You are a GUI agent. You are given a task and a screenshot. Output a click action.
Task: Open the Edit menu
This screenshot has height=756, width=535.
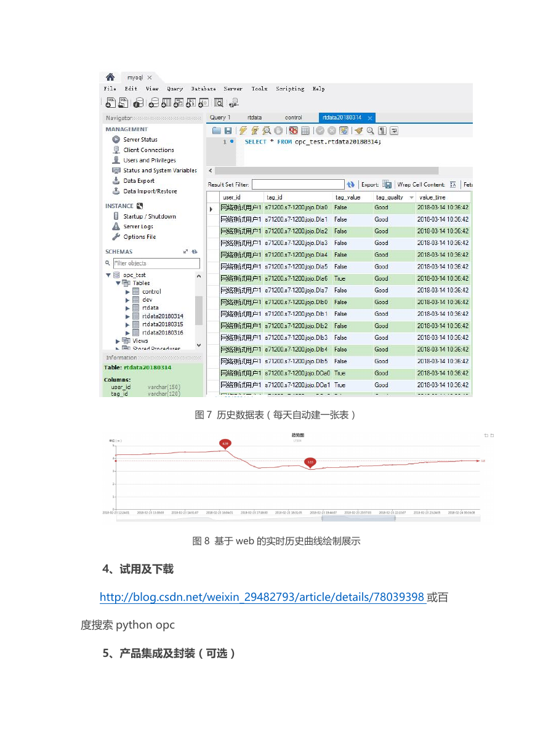click(131, 89)
